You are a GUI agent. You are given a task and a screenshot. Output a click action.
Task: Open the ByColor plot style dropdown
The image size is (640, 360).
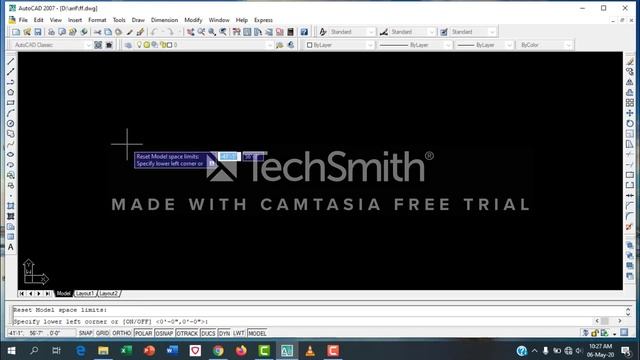568,45
